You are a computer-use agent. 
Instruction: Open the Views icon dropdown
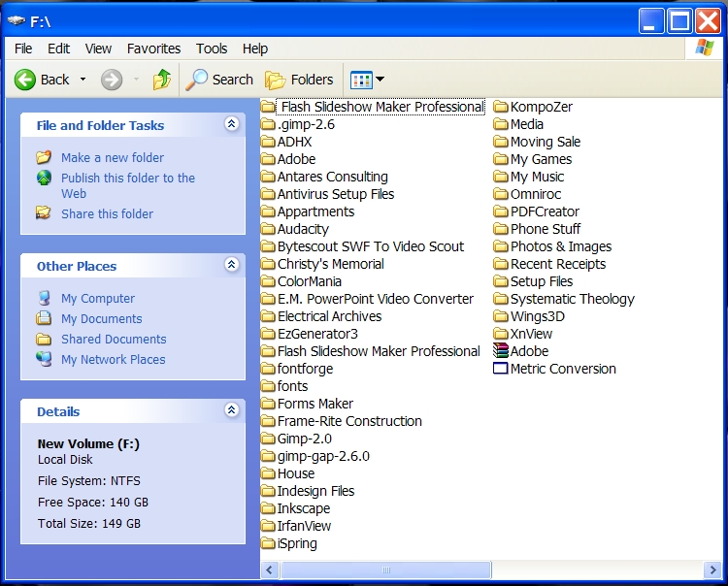[367, 80]
